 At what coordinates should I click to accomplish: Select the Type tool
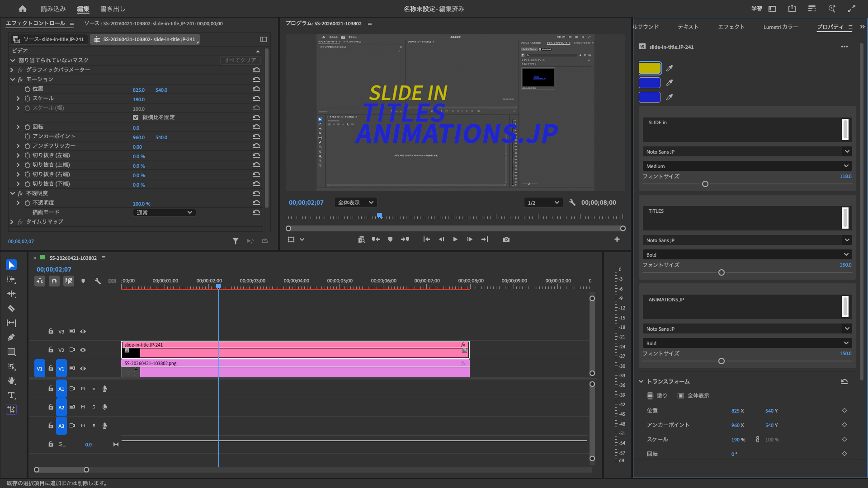[11, 395]
